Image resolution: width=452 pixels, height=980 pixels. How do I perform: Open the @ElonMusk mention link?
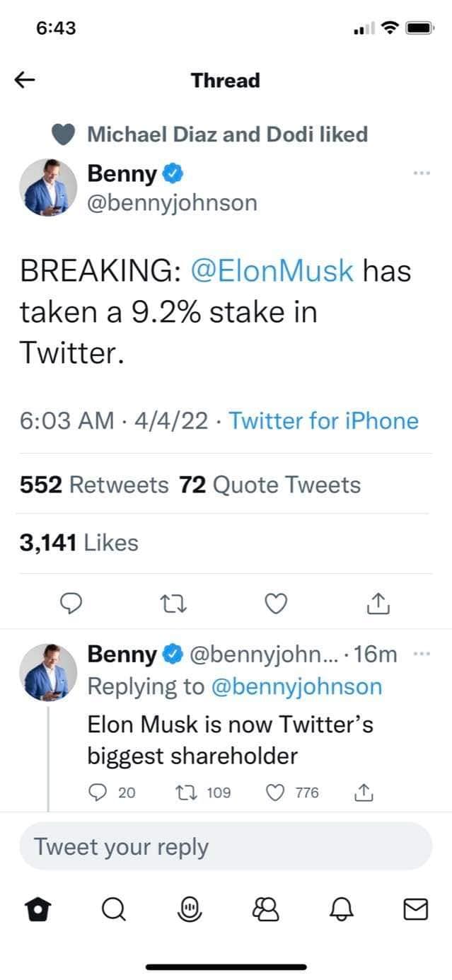point(272,272)
